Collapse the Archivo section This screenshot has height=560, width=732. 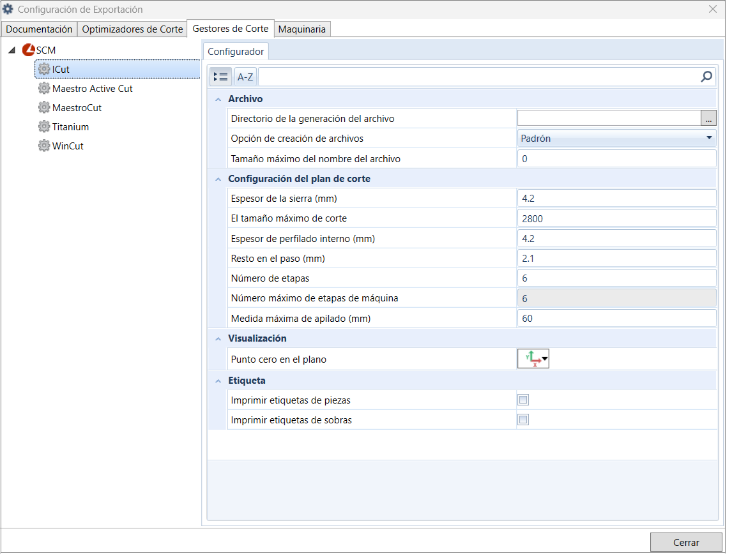point(218,100)
